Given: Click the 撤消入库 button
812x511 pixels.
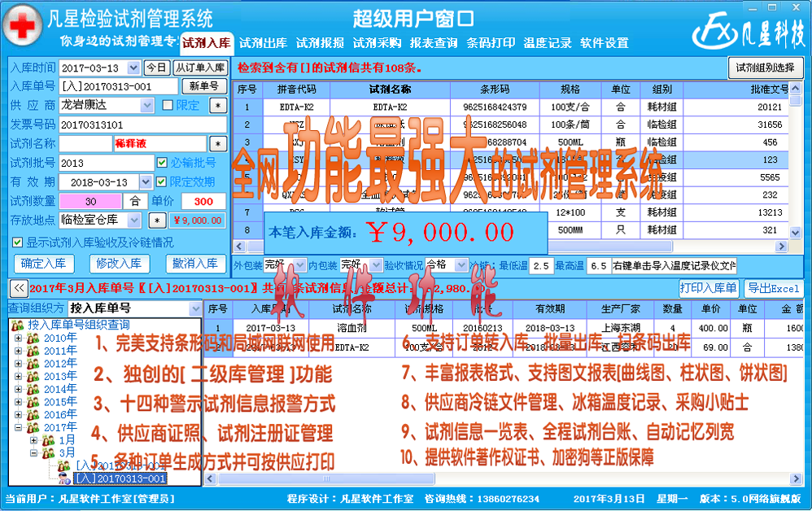Looking at the screenshot, I should tap(195, 264).
